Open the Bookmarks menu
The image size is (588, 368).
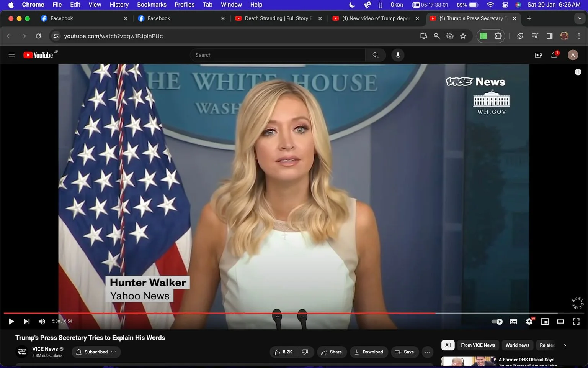tap(152, 5)
